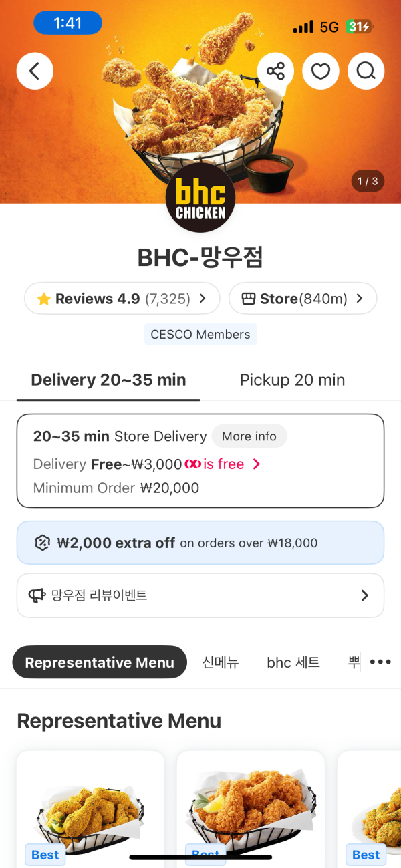This screenshot has height=868, width=401.
Task: Click the Representative Menu pill
Action: pyautogui.click(x=99, y=662)
